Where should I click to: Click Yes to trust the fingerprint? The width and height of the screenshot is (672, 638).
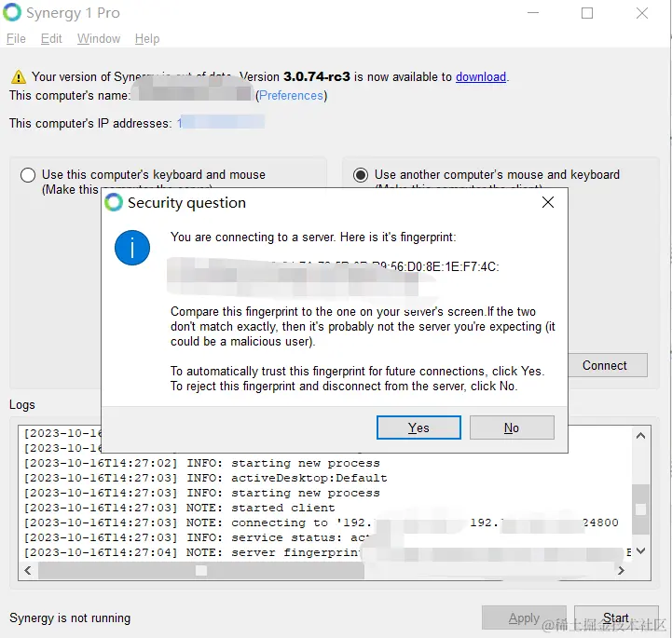point(418,428)
